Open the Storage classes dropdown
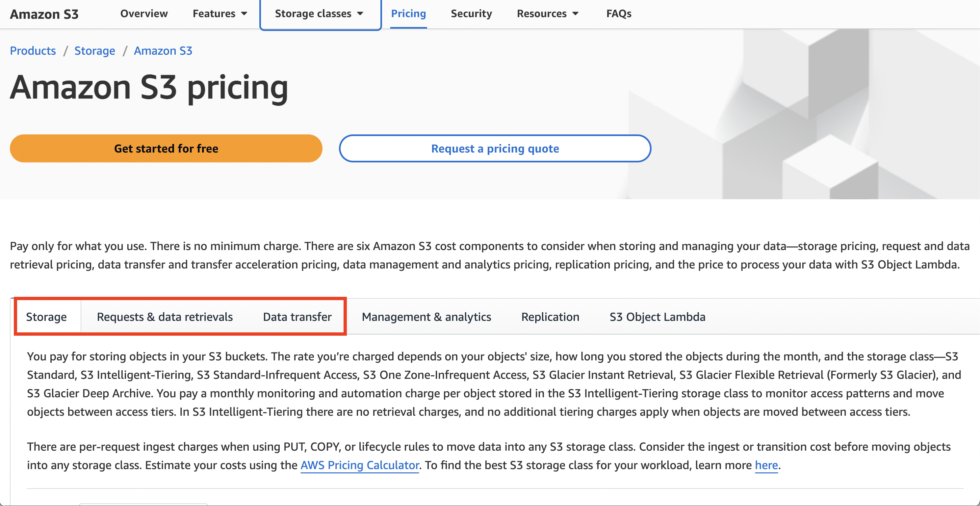The width and height of the screenshot is (980, 506). [320, 14]
